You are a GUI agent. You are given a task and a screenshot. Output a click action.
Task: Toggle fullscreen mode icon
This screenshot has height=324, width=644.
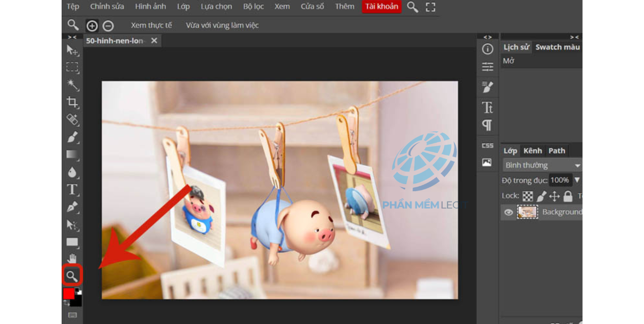click(x=431, y=7)
